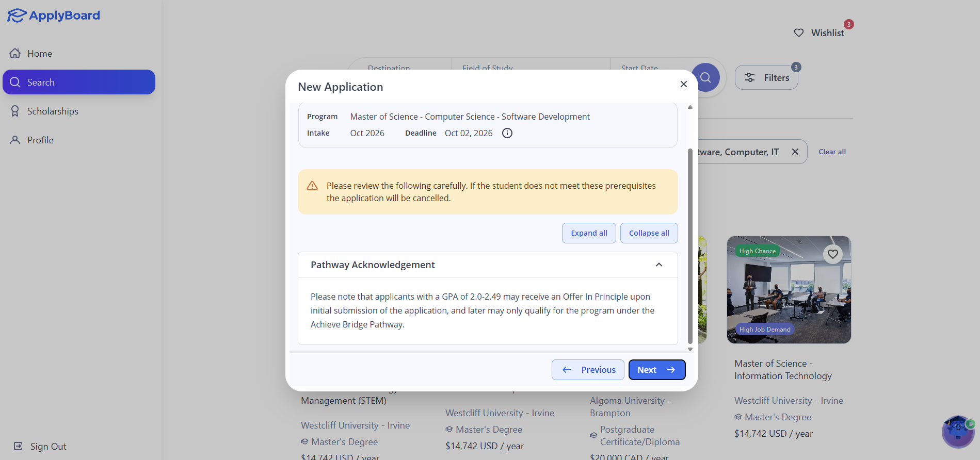The image size is (980, 460).
Task: Click the dialog scrollbar down arrow
Action: (x=690, y=349)
